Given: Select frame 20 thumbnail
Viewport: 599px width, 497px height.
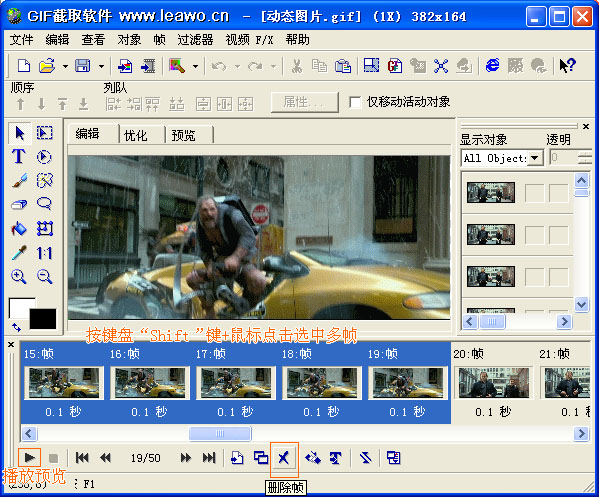Looking at the screenshot, I should click(x=494, y=383).
